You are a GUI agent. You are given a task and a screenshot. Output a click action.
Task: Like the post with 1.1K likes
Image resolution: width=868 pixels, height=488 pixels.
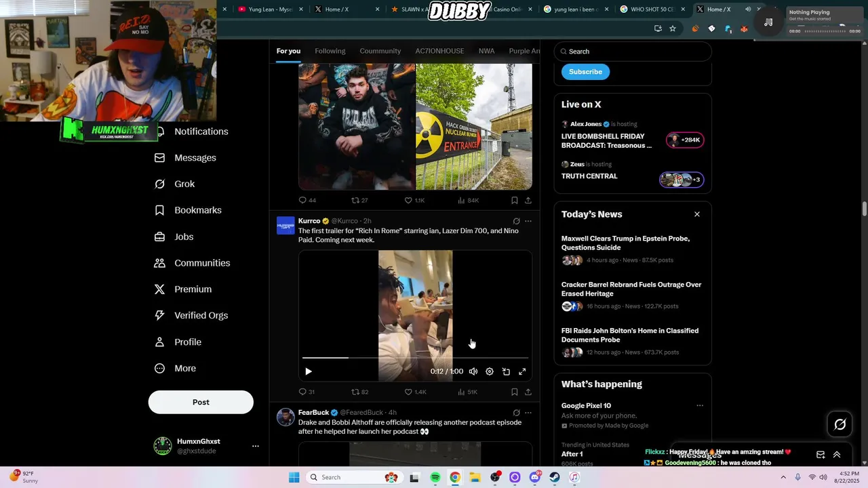pyautogui.click(x=414, y=201)
